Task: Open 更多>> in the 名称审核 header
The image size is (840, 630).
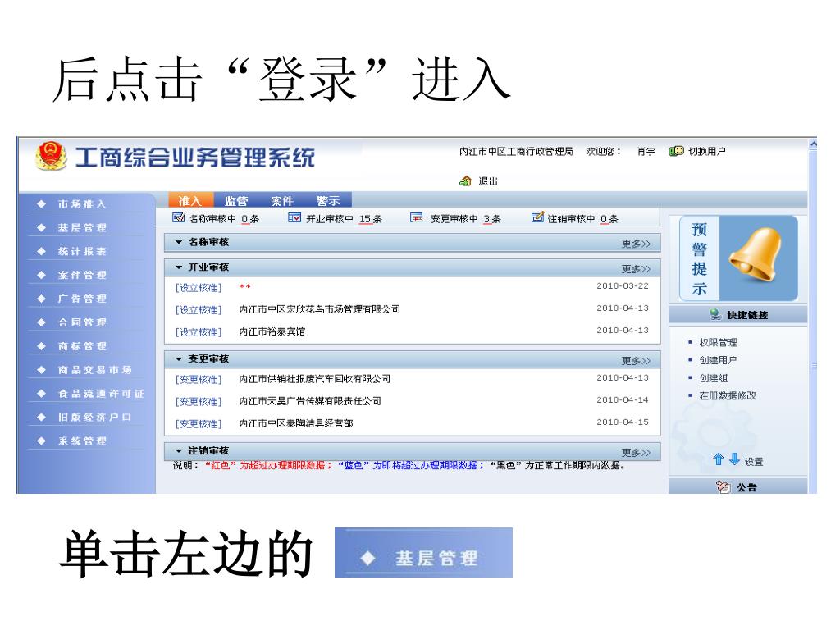Action: (x=636, y=244)
